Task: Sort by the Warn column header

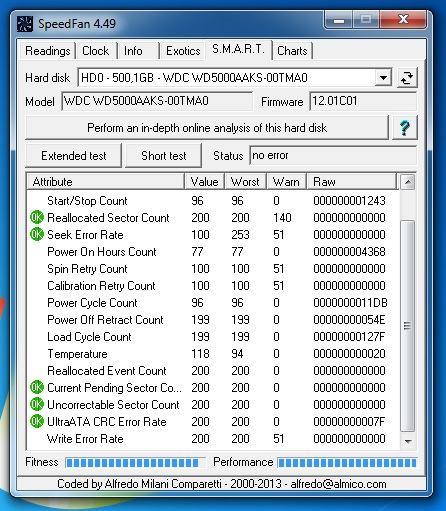Action: (286, 182)
